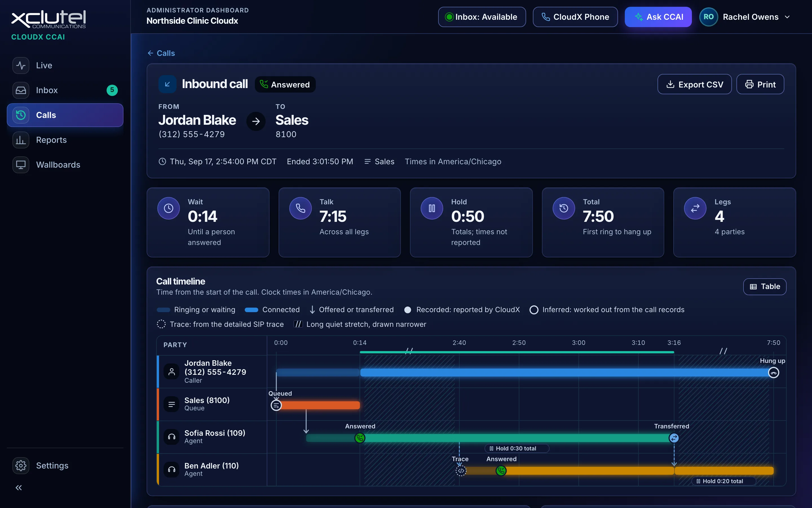
Task: Click the Trace SIP marker
Action: click(x=461, y=470)
